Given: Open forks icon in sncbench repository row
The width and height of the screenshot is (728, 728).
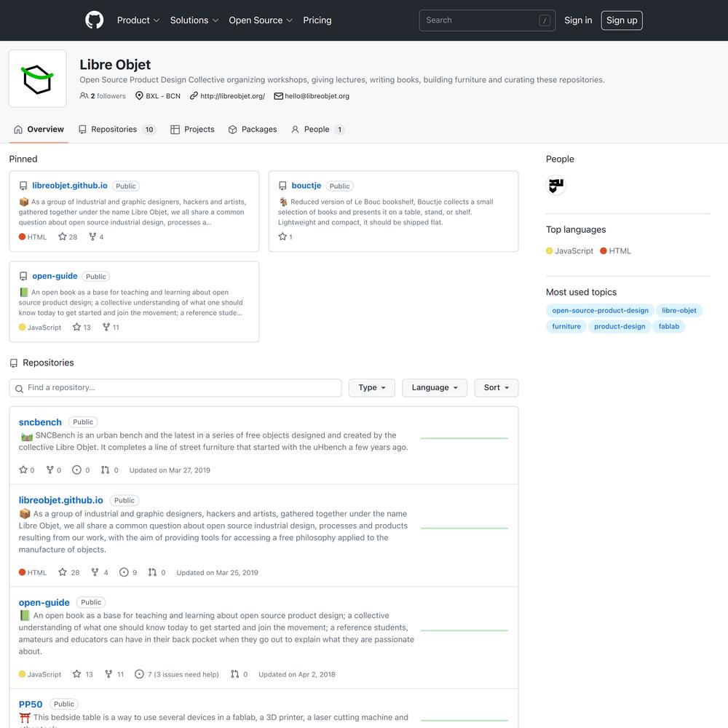Looking at the screenshot, I should tap(50, 470).
